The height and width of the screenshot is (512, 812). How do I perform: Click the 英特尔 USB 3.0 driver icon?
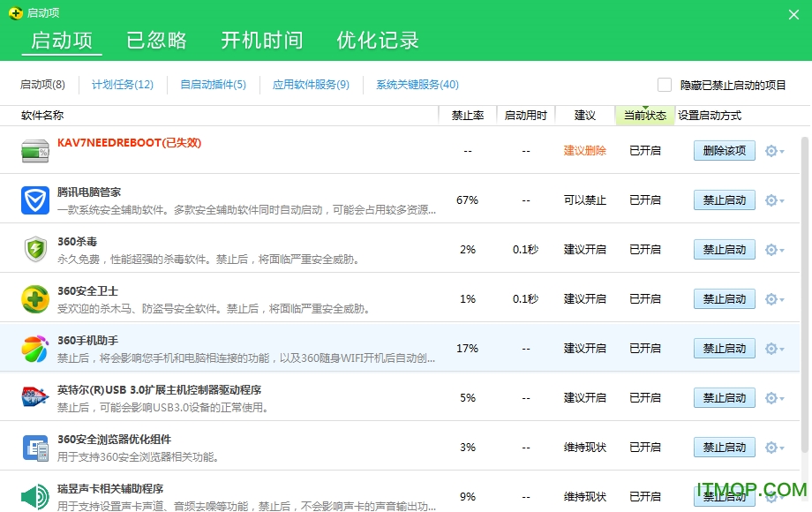[x=35, y=398]
